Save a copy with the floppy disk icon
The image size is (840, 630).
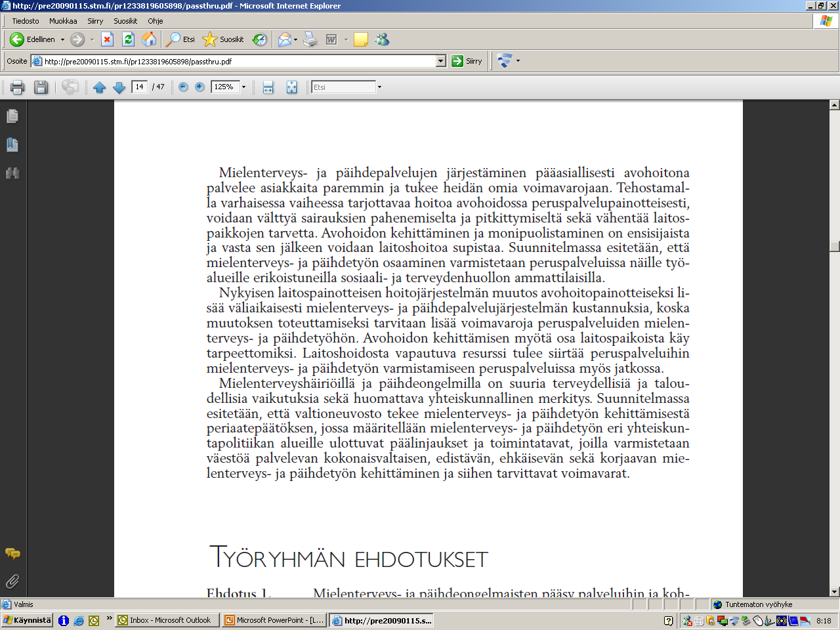pos(41,87)
